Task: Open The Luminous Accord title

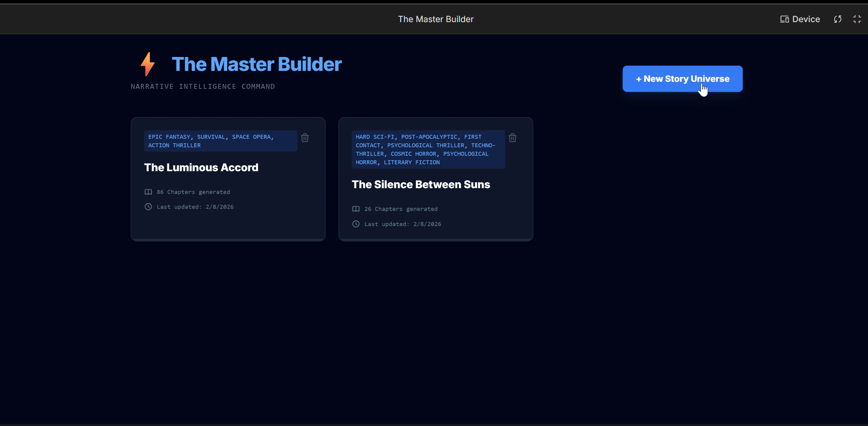Action: click(x=201, y=167)
